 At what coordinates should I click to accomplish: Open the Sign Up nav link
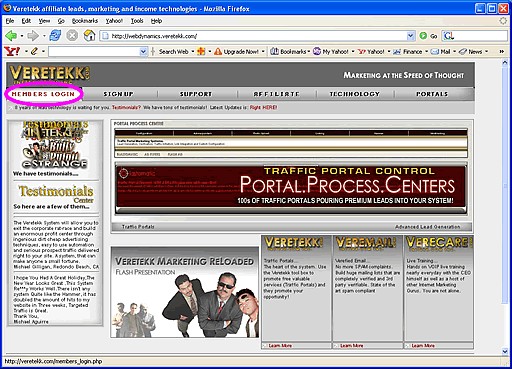tap(118, 94)
